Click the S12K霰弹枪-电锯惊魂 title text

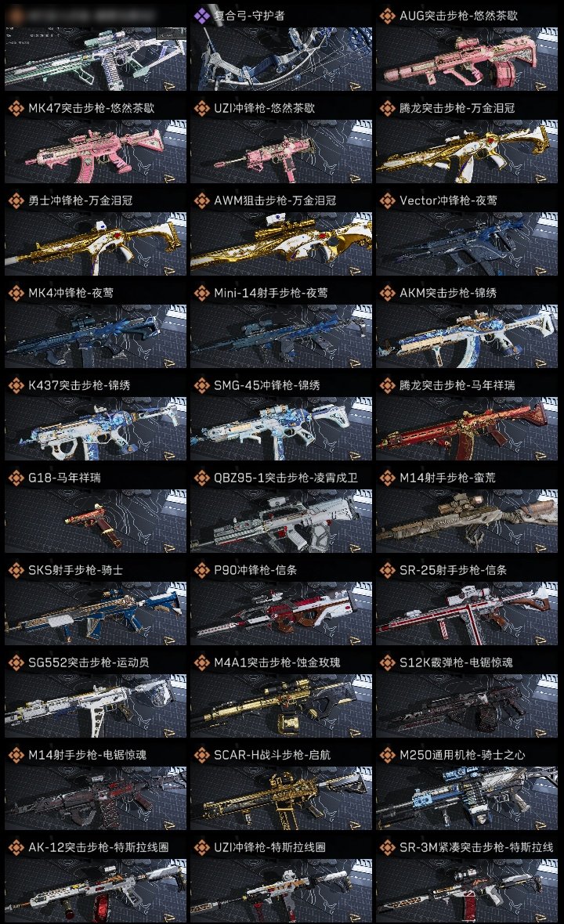(x=456, y=662)
